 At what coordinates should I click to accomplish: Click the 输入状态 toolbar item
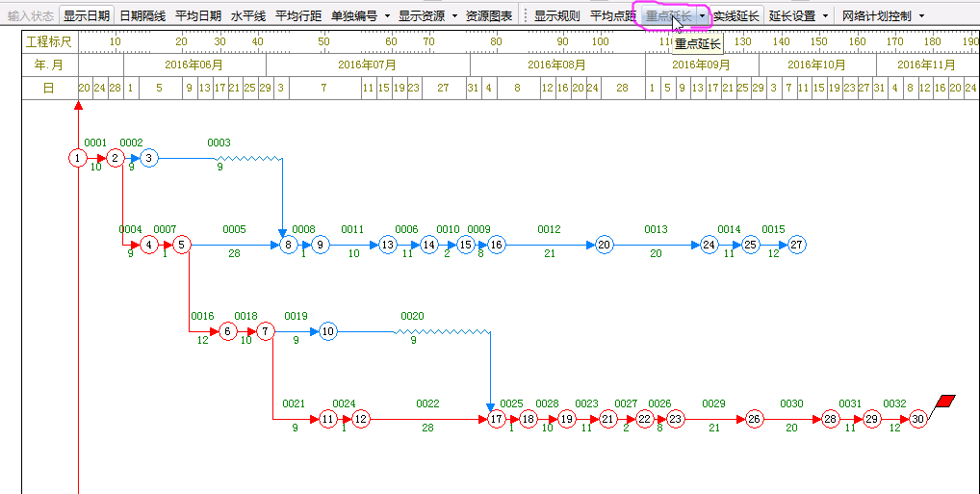pos(31,15)
